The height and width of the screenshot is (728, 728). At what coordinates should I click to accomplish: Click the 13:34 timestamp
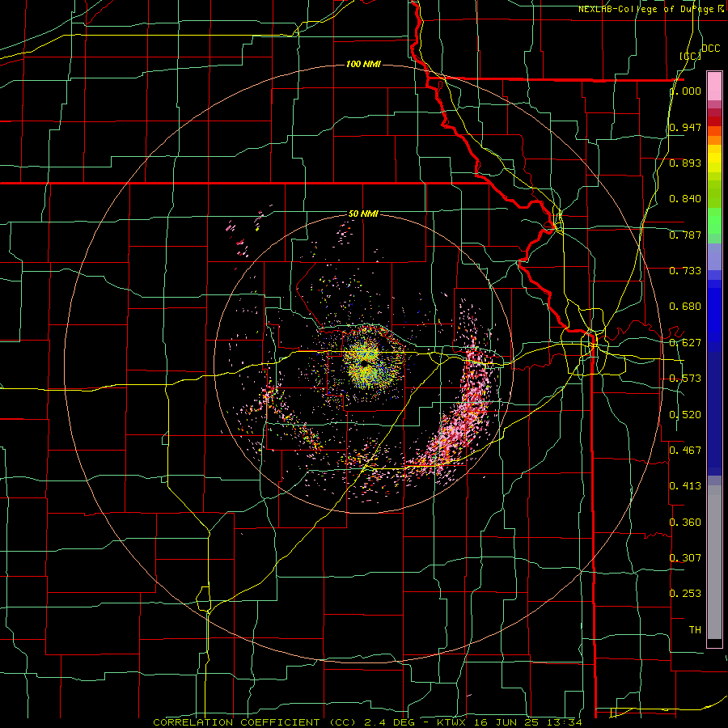point(565,722)
